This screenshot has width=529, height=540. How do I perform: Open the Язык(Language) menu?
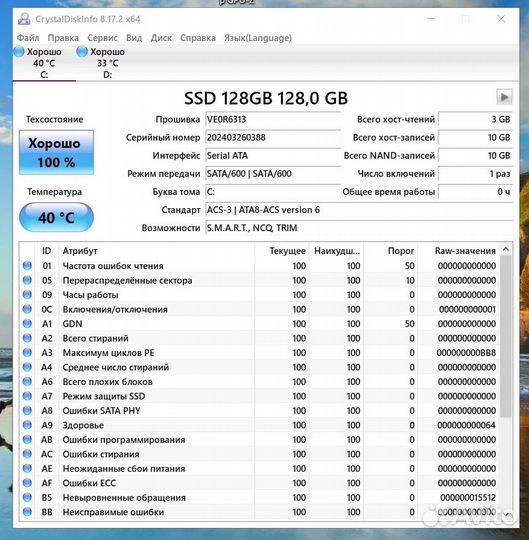[258, 38]
